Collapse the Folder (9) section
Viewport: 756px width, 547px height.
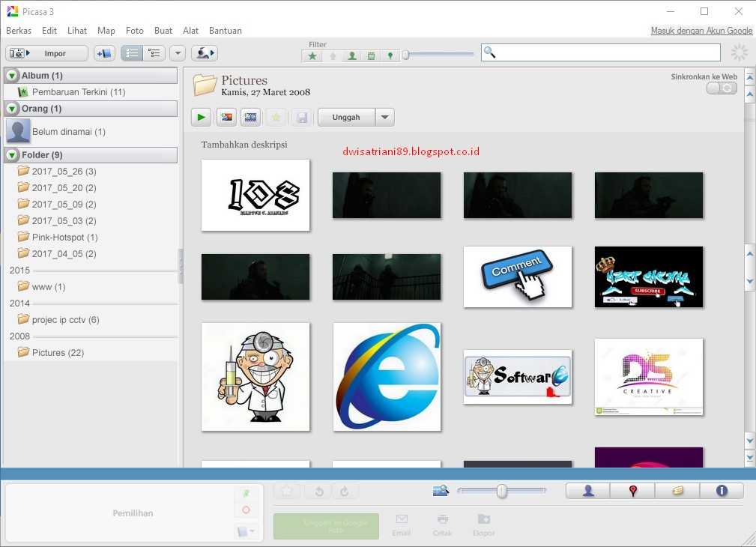(x=11, y=155)
